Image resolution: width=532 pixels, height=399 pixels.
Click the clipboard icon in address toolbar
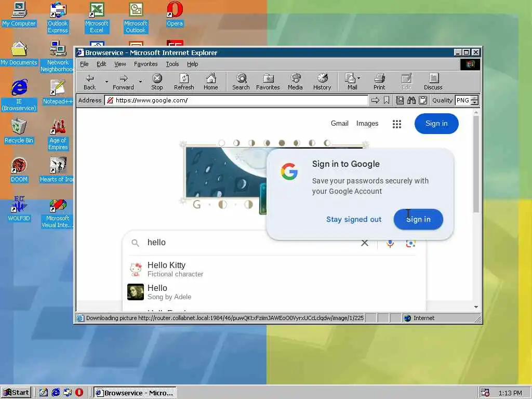pos(423,100)
